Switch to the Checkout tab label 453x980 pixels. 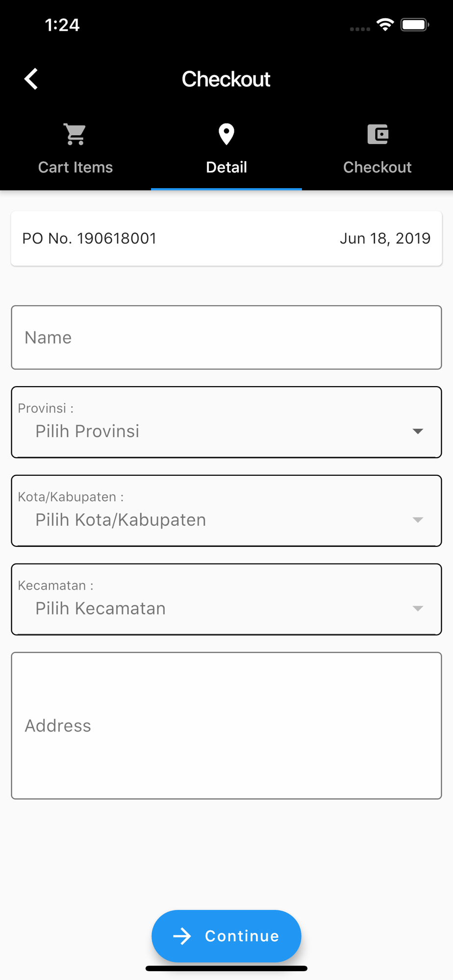[377, 167]
